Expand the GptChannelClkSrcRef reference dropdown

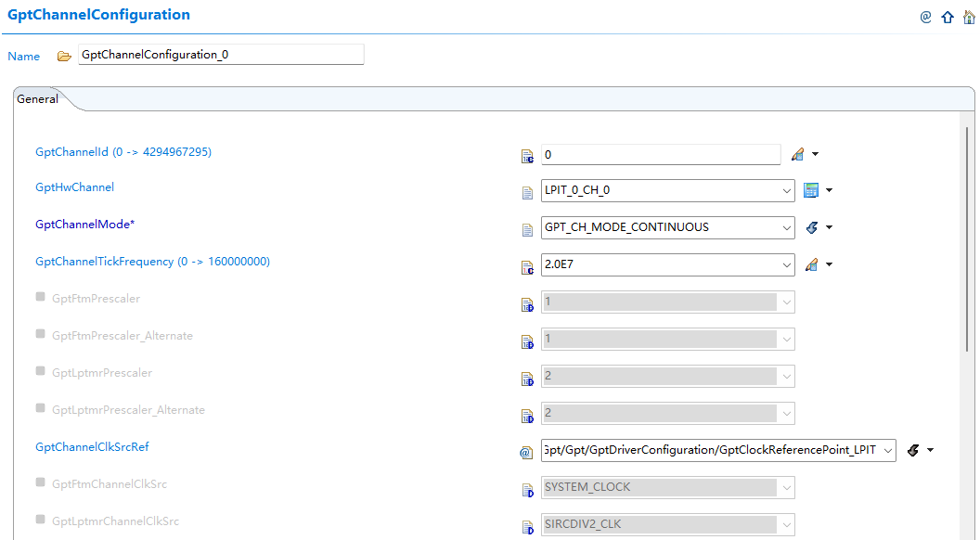[886, 449]
